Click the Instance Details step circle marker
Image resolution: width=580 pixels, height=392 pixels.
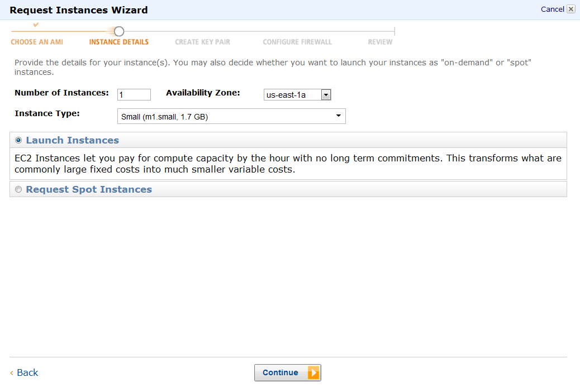click(x=119, y=31)
